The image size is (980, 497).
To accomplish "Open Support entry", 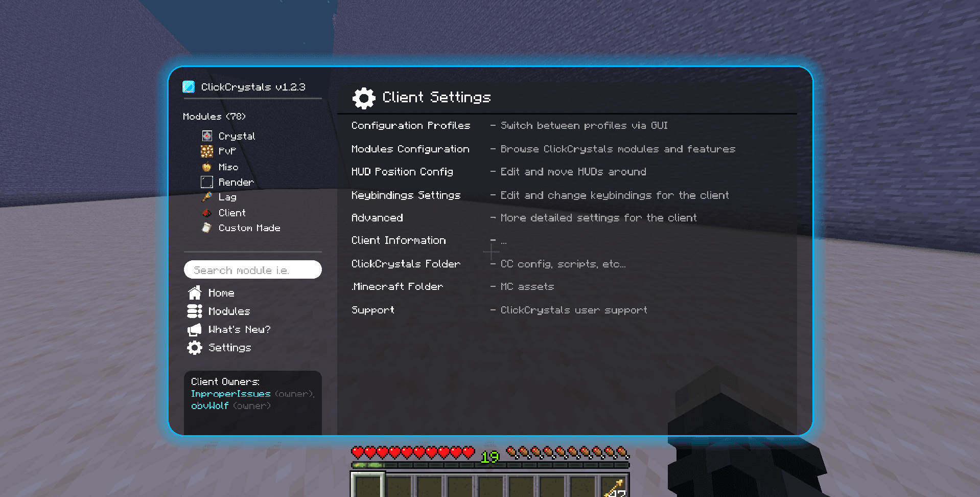I will point(373,310).
